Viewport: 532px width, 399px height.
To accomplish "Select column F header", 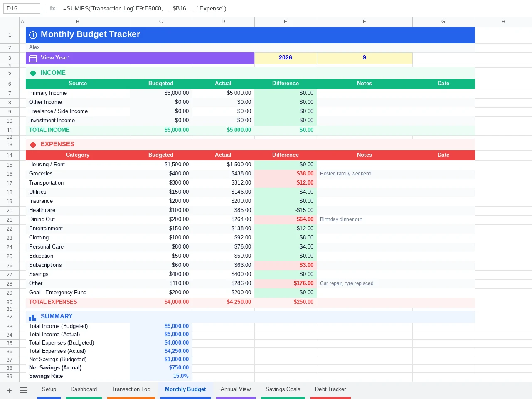I will (x=365, y=22).
